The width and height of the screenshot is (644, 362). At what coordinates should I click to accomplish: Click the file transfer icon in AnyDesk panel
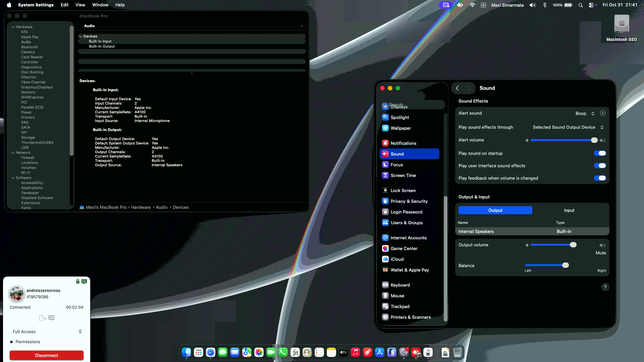pos(42,318)
